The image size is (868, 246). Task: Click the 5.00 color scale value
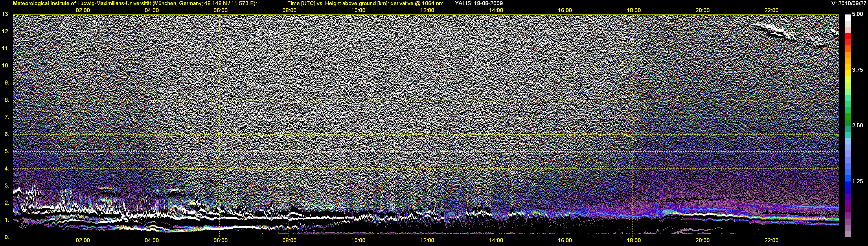(x=858, y=14)
